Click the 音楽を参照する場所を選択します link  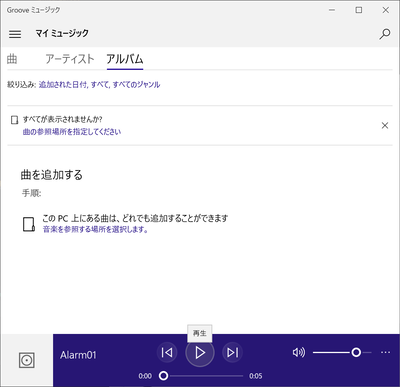(95, 229)
